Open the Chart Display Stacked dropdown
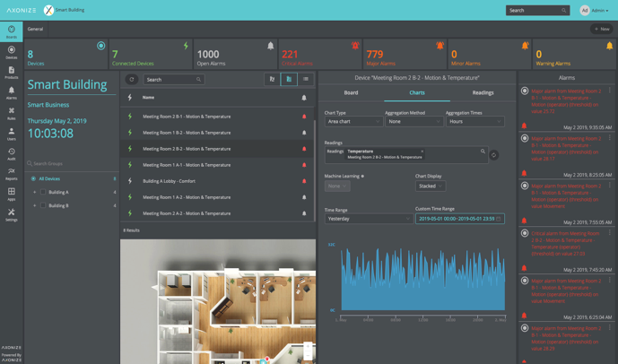 pos(430,186)
